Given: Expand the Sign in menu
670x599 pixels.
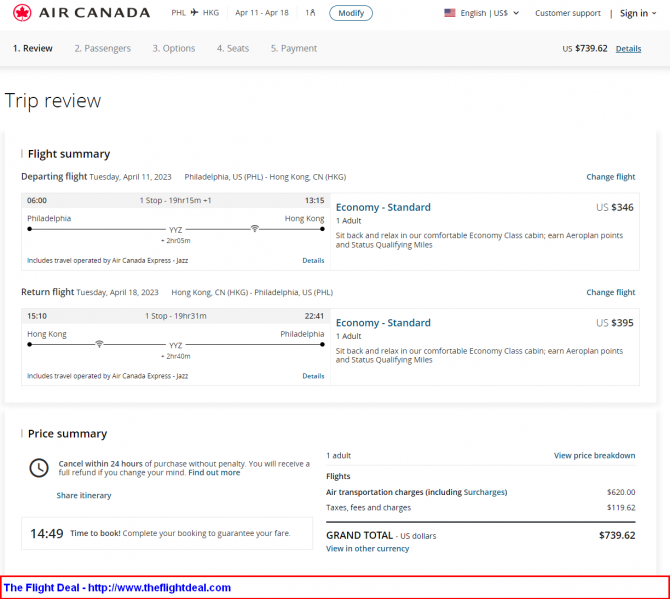Looking at the screenshot, I should point(638,13).
